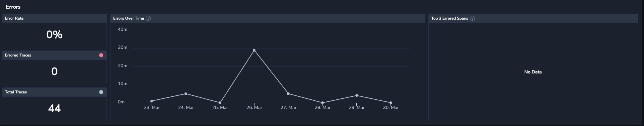Click the Top 3 Errored Spans info icon
644x126 pixels.
click(x=472, y=18)
